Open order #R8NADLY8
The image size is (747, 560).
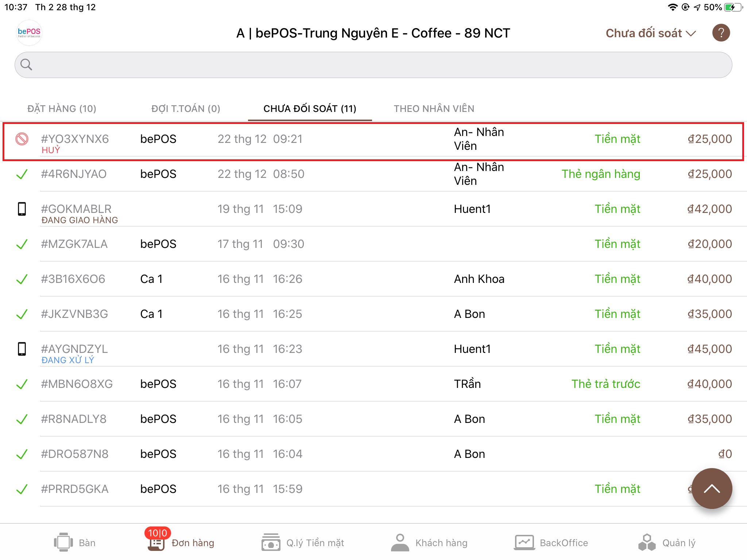pyautogui.click(x=373, y=419)
